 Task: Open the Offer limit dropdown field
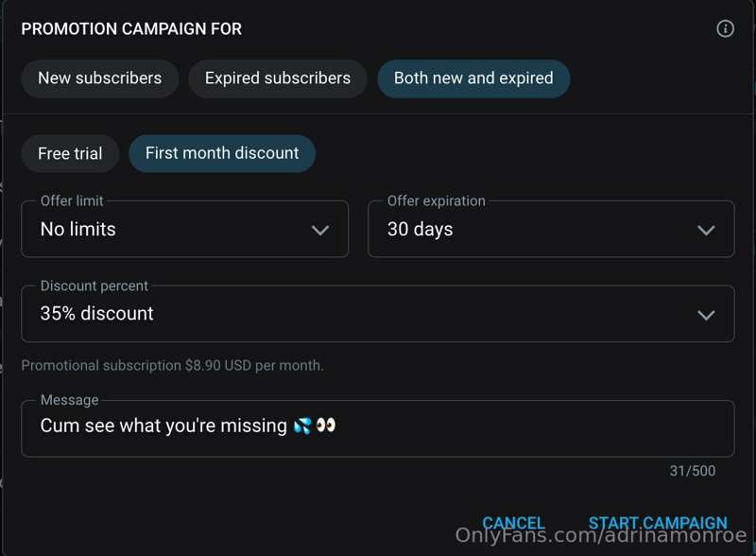coord(184,229)
